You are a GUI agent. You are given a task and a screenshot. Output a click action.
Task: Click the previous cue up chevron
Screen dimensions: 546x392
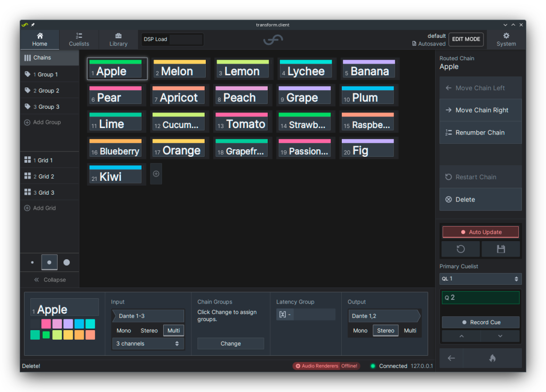pos(461,336)
